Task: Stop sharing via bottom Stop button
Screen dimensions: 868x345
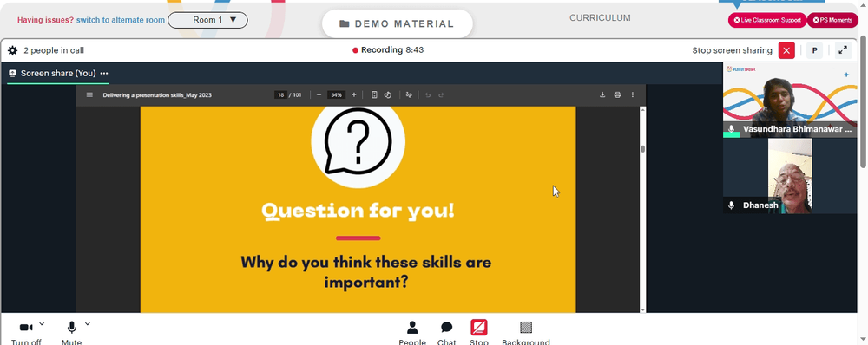Action: coord(479,334)
